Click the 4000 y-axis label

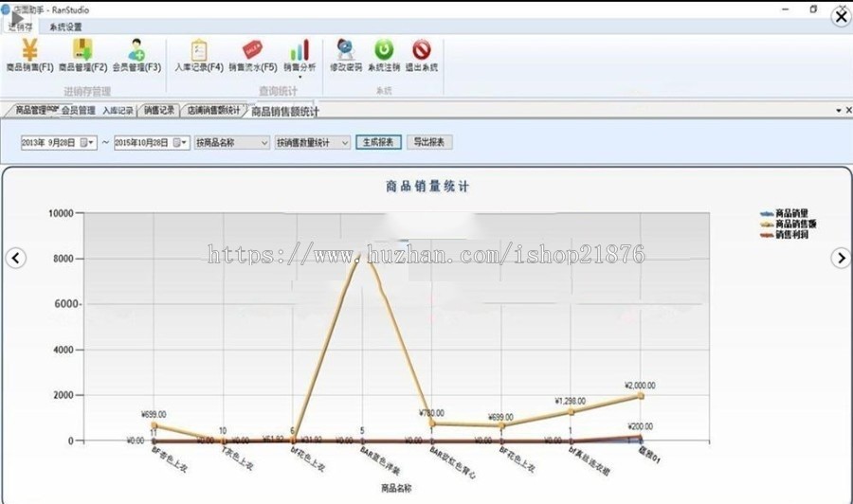64,350
